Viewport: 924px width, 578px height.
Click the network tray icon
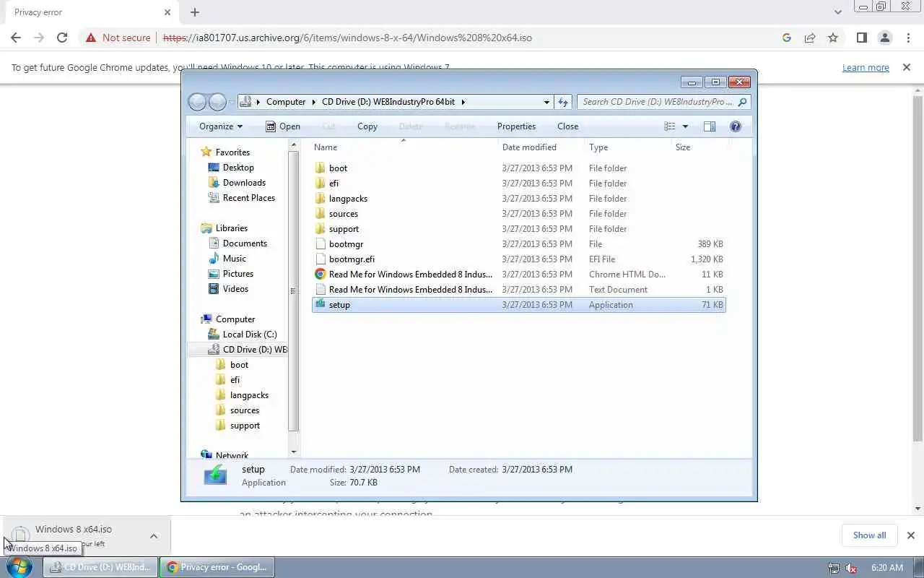click(x=834, y=568)
